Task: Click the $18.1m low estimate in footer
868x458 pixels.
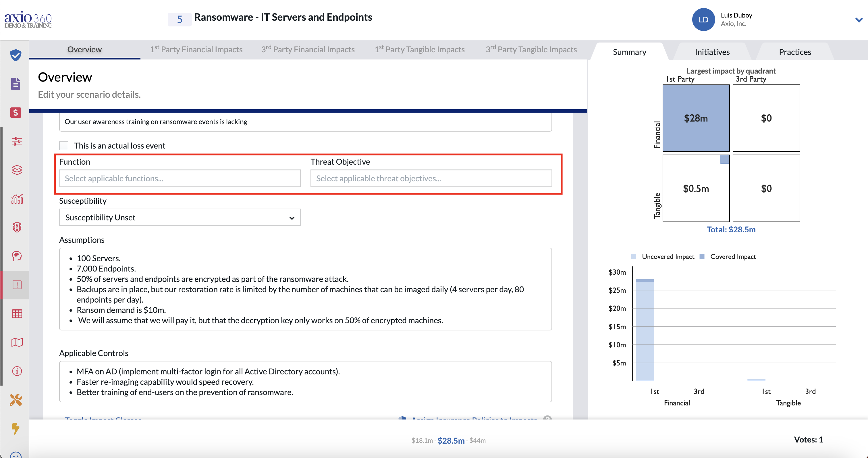Action: pos(422,440)
